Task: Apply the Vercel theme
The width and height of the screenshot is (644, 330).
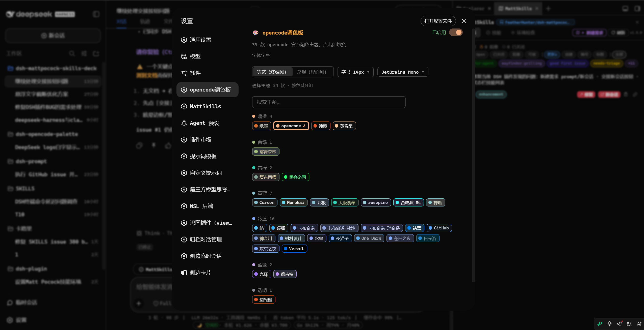Action: (294, 249)
